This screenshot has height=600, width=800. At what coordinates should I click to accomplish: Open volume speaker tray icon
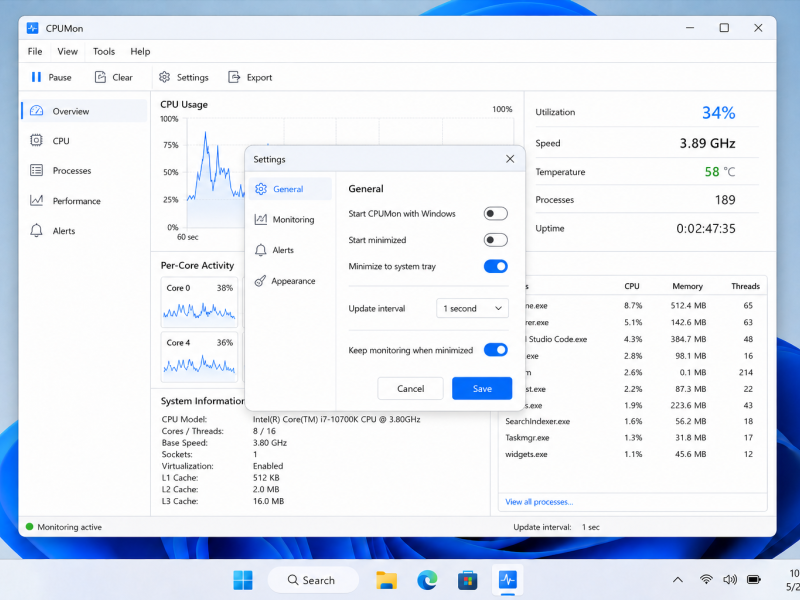730,580
